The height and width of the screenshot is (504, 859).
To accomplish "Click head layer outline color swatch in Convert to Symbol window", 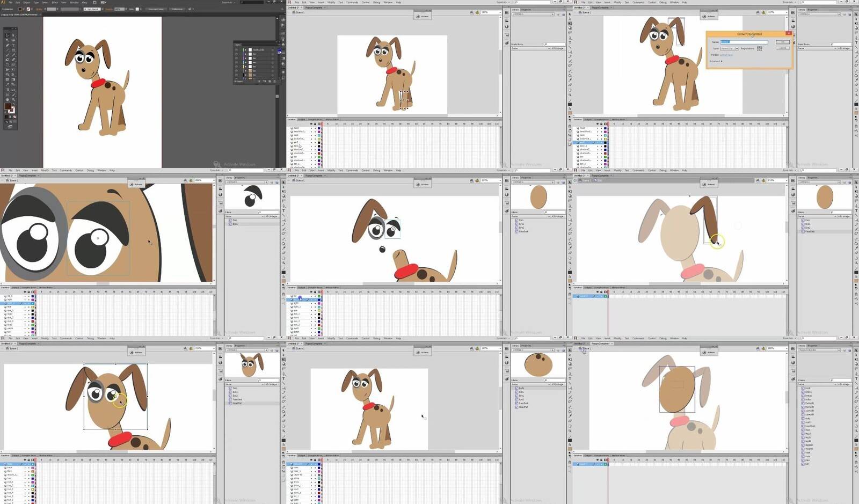I will point(605,128).
